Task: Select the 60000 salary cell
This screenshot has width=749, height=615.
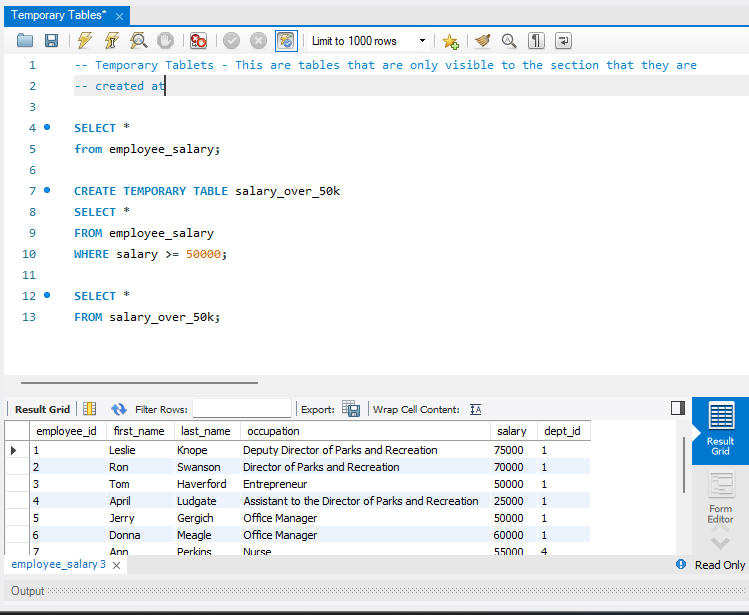Action: [514, 535]
